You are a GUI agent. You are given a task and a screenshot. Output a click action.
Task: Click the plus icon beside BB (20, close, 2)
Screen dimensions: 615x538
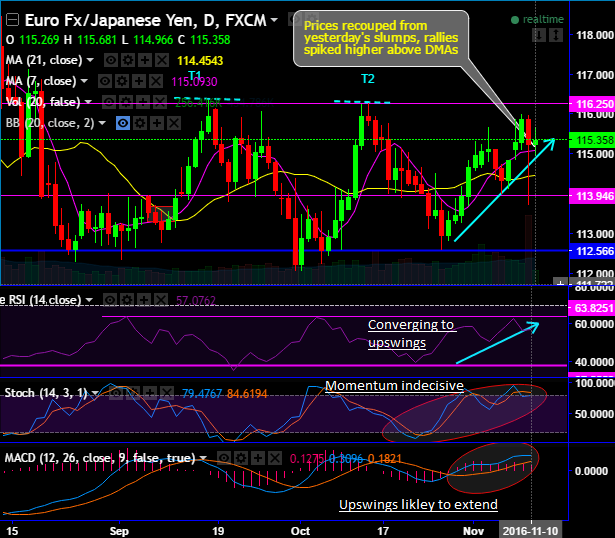(x=156, y=123)
